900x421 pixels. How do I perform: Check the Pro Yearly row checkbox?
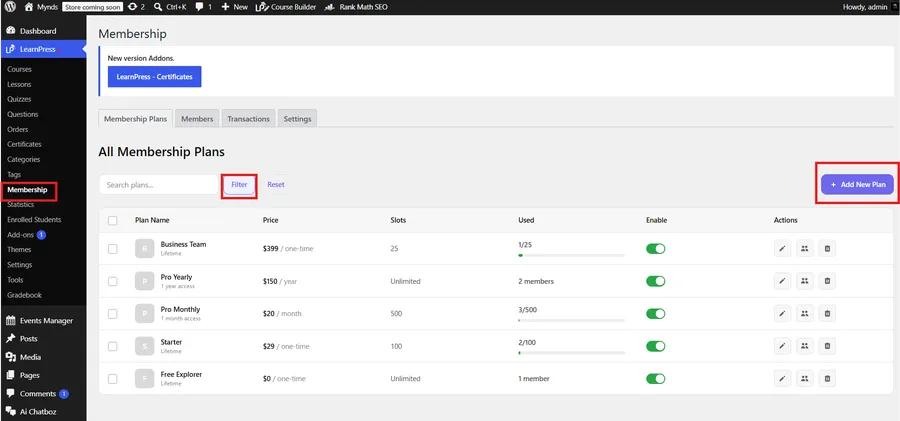point(112,281)
